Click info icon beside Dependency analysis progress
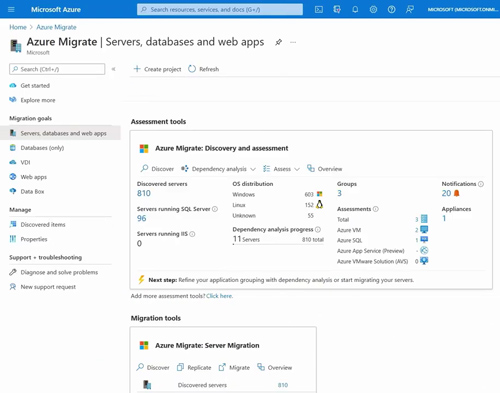This screenshot has height=393, width=500. click(318, 229)
